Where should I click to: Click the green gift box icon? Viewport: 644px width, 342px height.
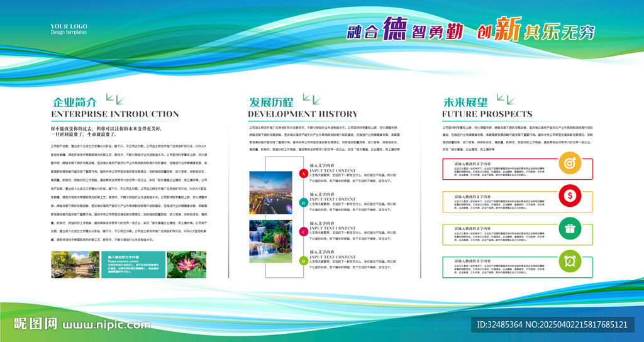point(570,228)
